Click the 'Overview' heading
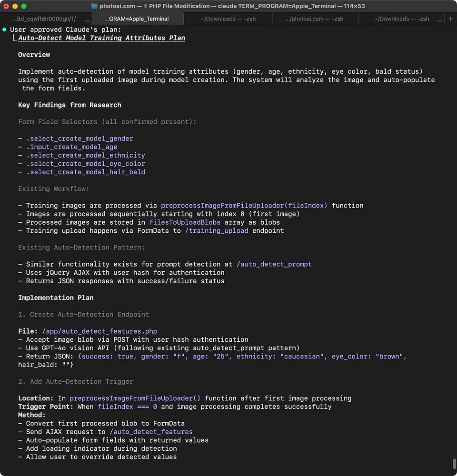Viewport: 457px width, 476px height. click(34, 55)
